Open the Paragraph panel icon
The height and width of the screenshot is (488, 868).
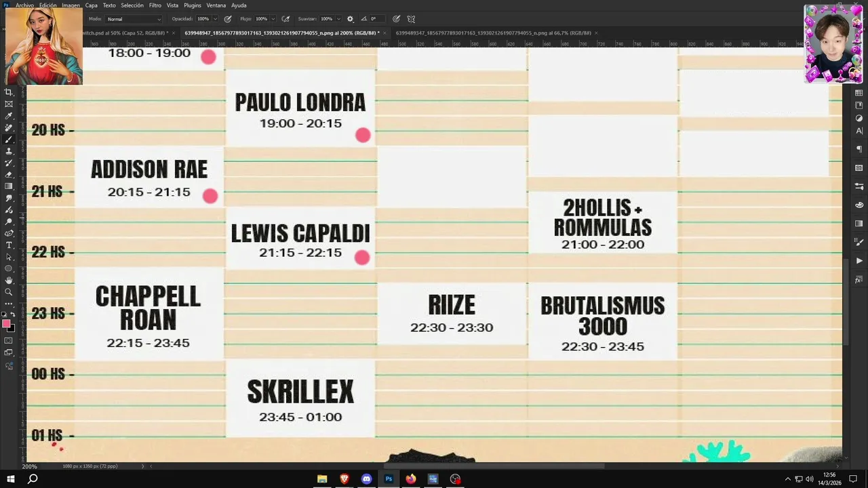pyautogui.click(x=859, y=149)
